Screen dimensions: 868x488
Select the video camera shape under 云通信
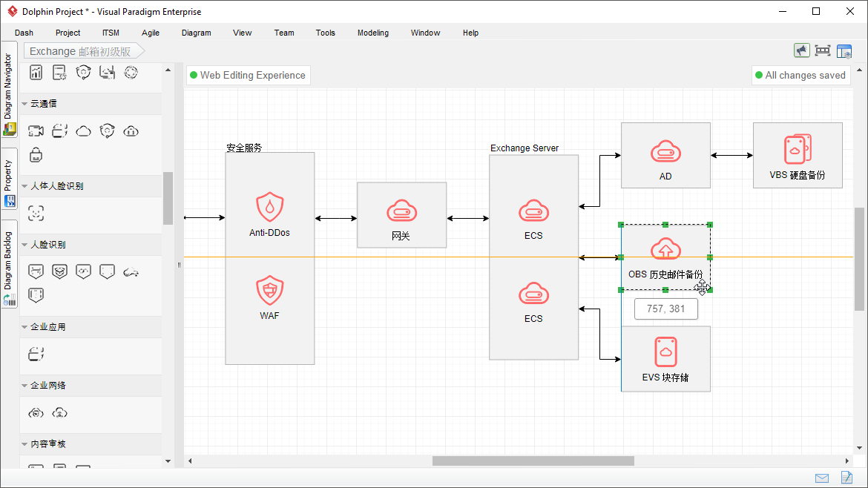point(36,131)
